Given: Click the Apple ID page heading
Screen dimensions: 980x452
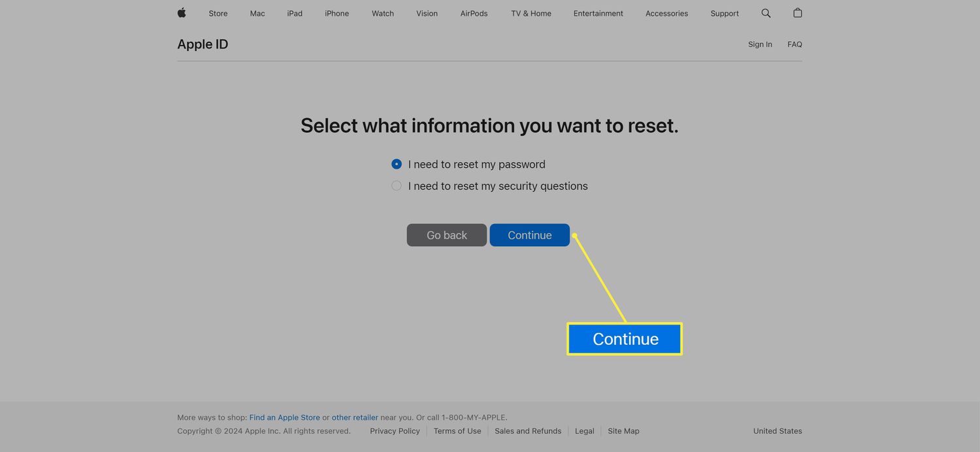Looking at the screenshot, I should [203, 44].
